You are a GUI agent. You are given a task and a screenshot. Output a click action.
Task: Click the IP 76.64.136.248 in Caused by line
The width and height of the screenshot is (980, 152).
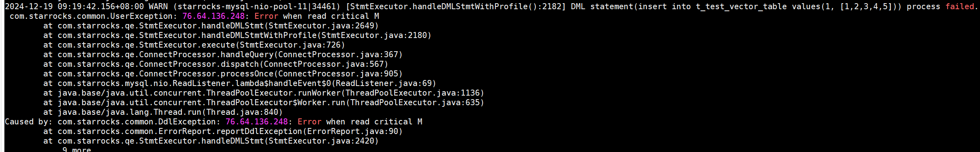click(257, 122)
